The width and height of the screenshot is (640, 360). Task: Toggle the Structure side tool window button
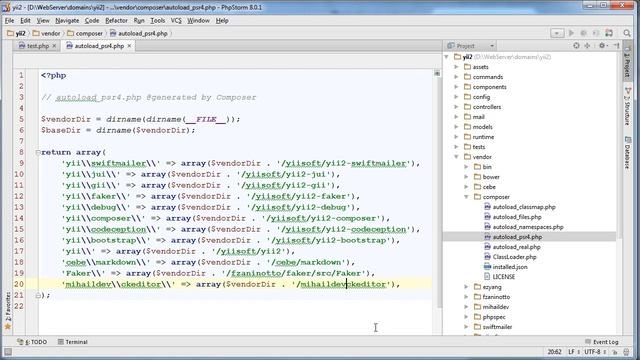(x=627, y=106)
